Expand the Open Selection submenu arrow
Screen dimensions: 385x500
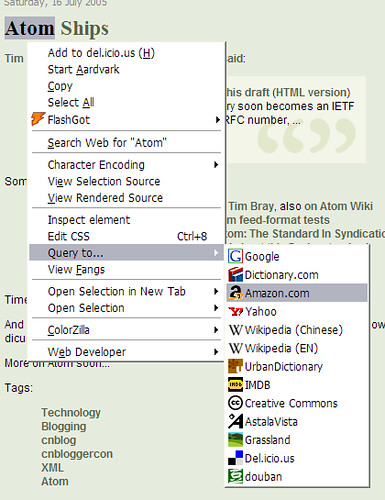tap(216, 308)
